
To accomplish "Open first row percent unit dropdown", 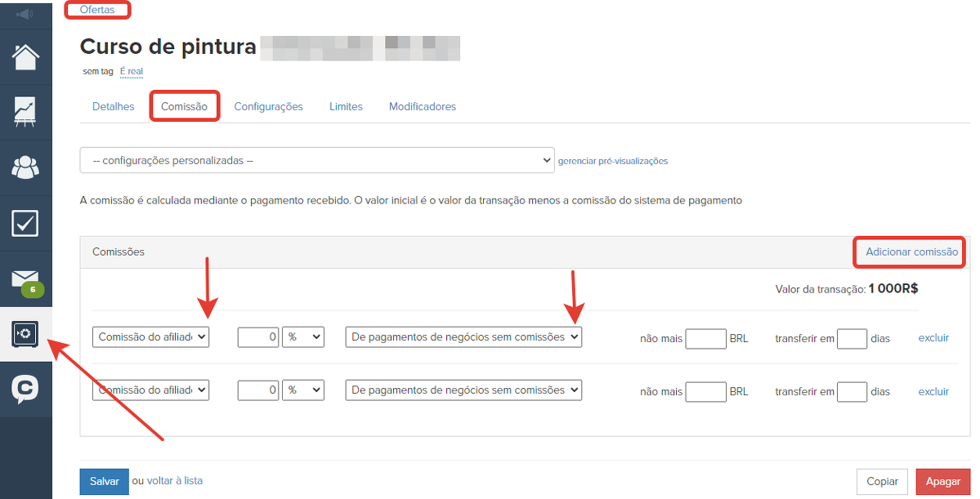I will pyautogui.click(x=302, y=337).
